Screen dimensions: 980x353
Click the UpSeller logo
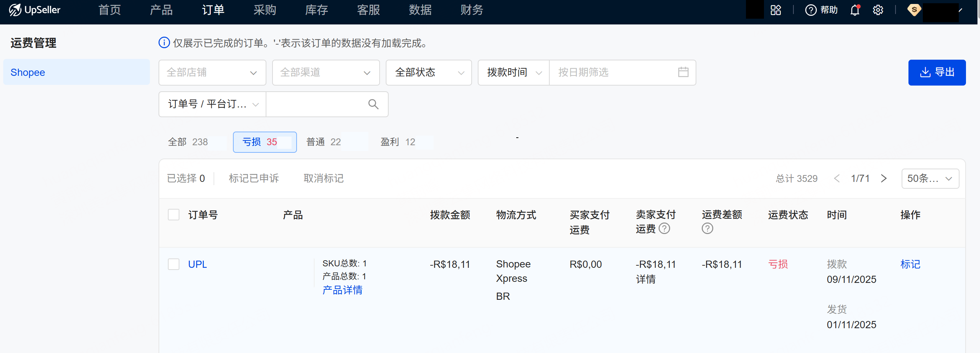pyautogui.click(x=34, y=10)
